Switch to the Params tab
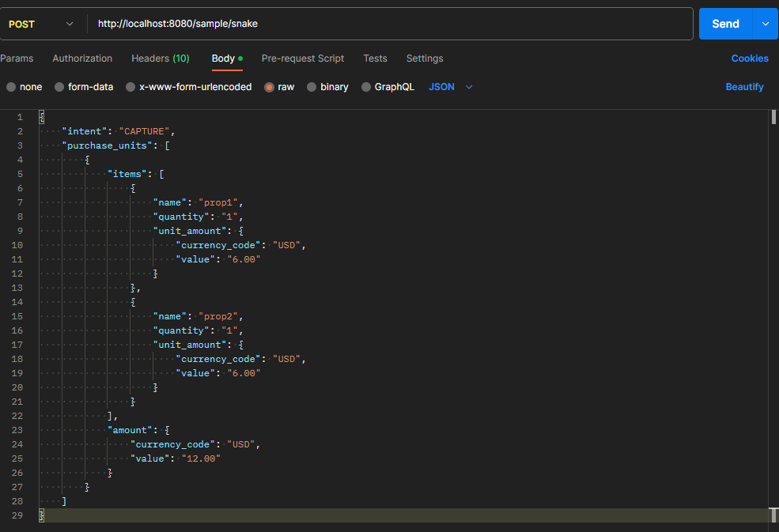 coord(17,58)
